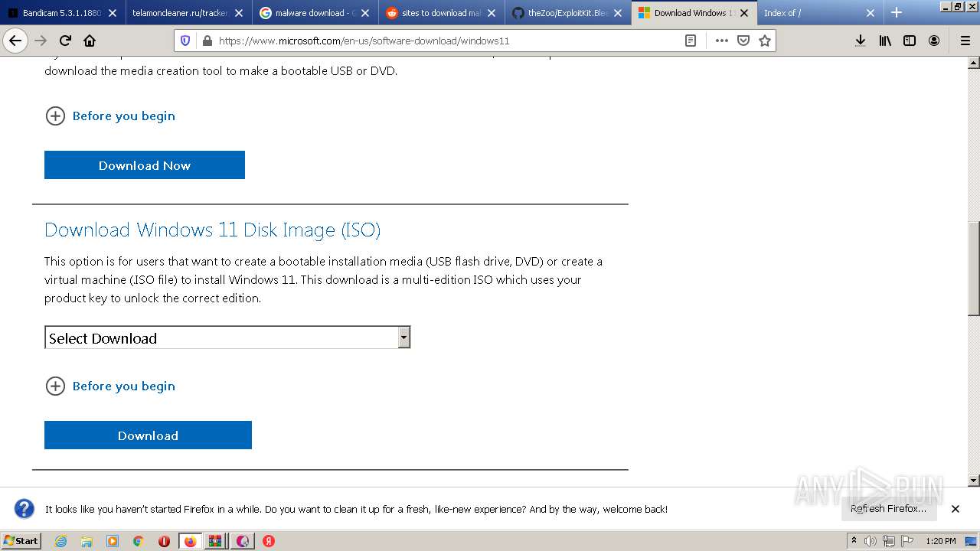The width and height of the screenshot is (980, 551).
Task: Click the Refresh Firefox button
Action: [889, 508]
